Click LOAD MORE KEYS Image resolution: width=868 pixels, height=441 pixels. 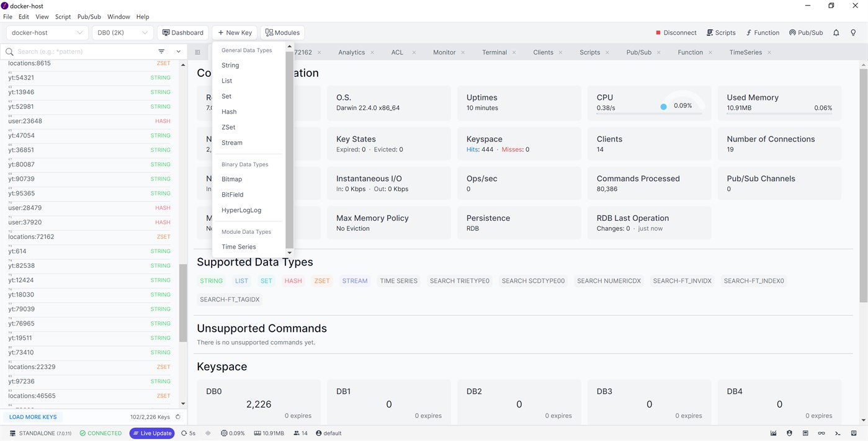(x=33, y=417)
